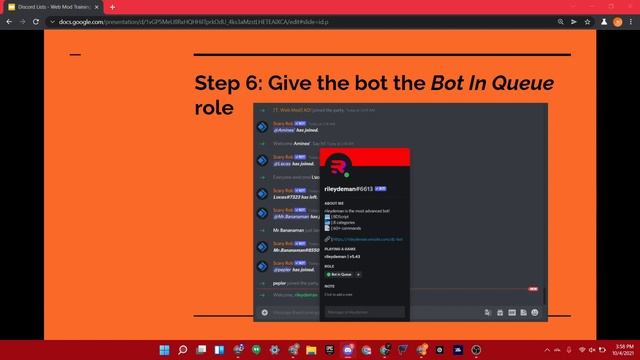Open the clock and date showing 3:58 PM
Image resolution: width=640 pixels, height=360 pixels.
(x=623, y=350)
